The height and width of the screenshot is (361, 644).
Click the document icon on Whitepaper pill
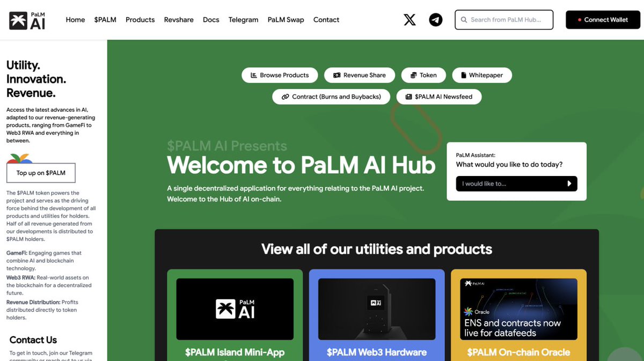463,75
